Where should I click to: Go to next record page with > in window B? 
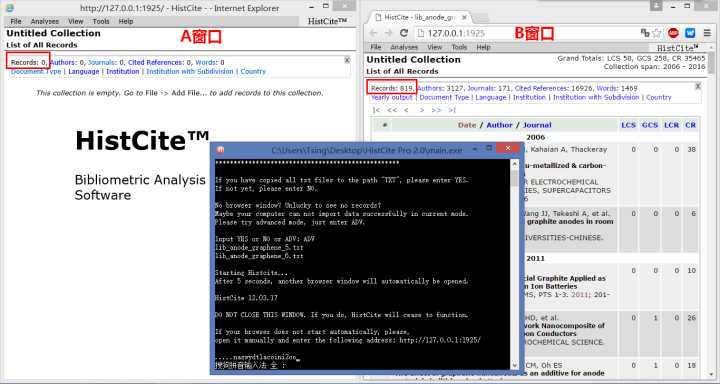[422, 110]
